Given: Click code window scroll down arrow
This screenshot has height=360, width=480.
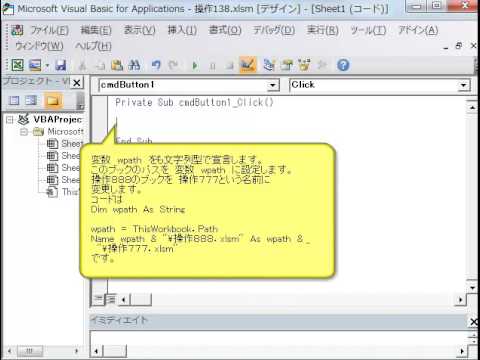Looking at the screenshot, I should tap(472, 287).
